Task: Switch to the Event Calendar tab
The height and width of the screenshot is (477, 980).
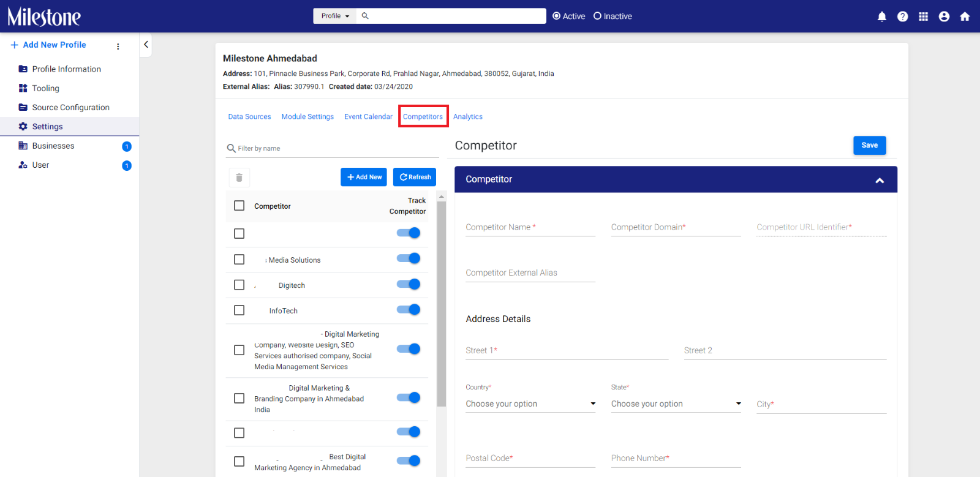Action: click(x=368, y=116)
